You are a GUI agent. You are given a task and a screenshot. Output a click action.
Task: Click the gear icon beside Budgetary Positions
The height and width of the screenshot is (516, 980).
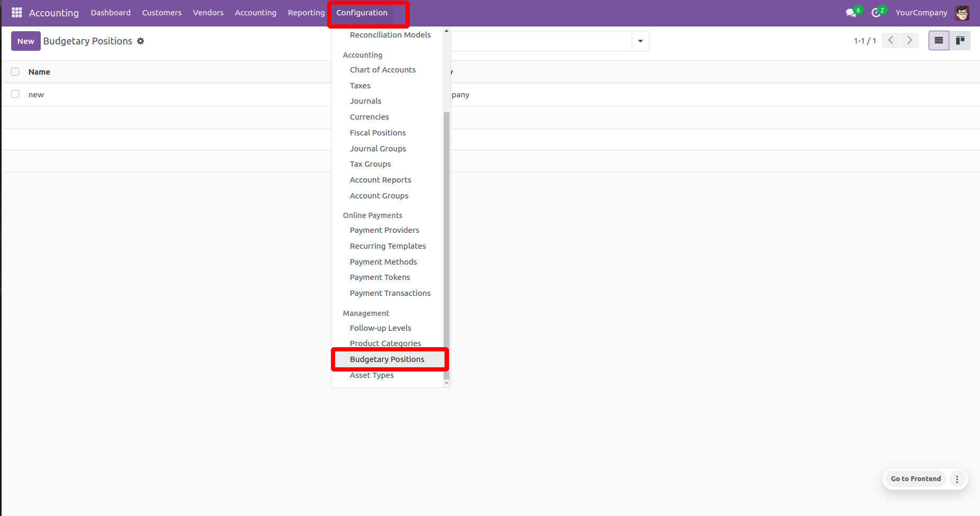140,41
